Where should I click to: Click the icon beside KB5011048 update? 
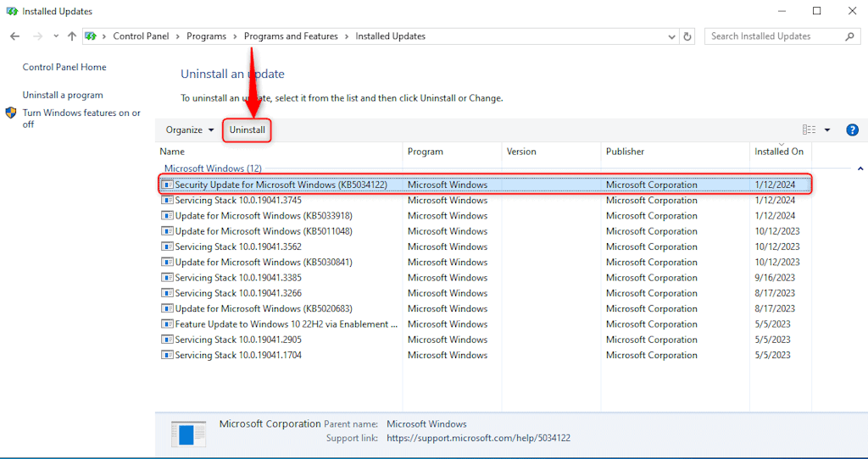167,231
